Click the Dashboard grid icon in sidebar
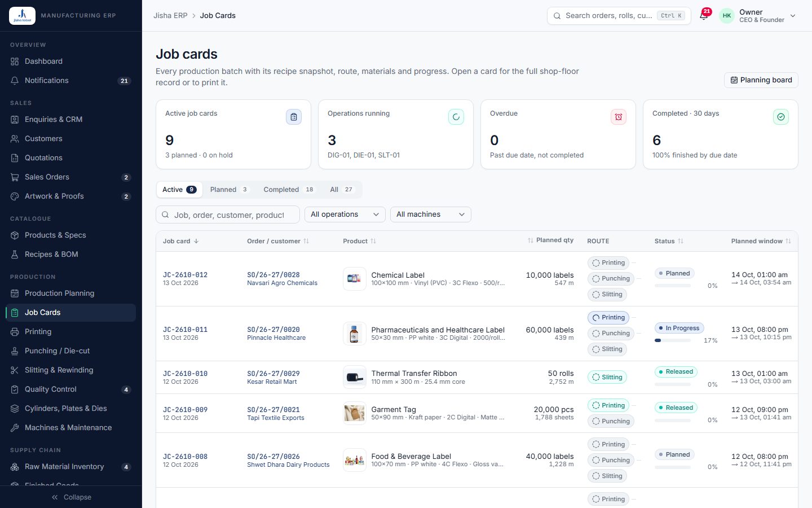The image size is (812, 508). (x=15, y=62)
